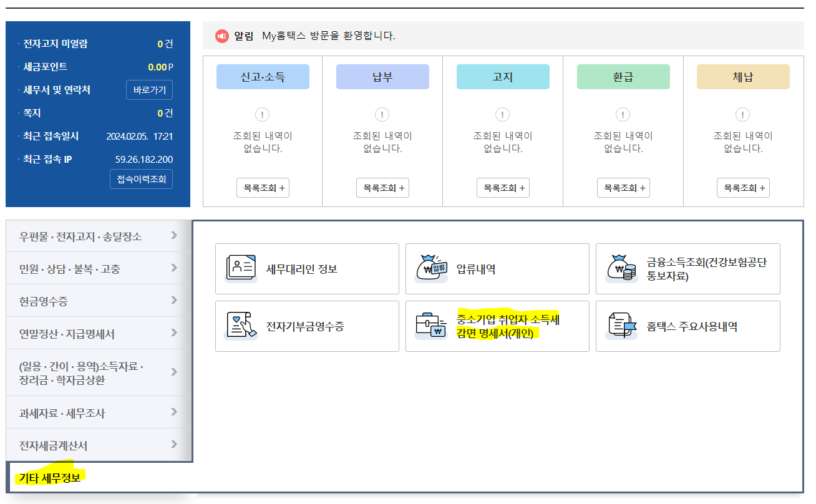The height and width of the screenshot is (504, 816).
Task: Select the 납부 tab header
Action: (x=382, y=77)
